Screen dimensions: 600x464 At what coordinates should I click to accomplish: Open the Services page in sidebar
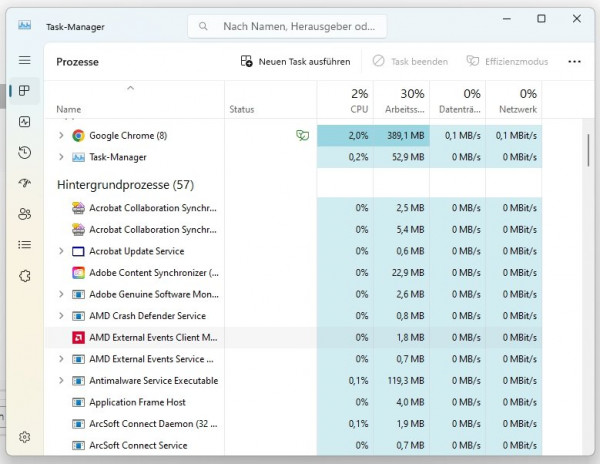point(25,275)
